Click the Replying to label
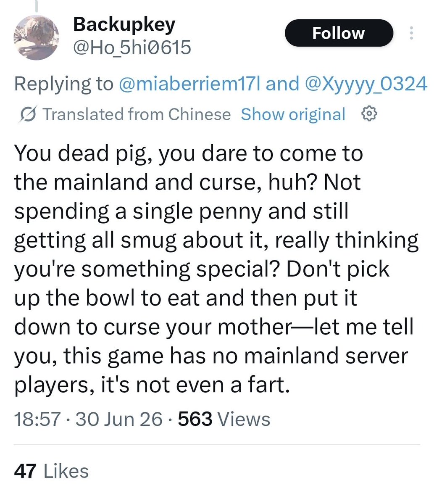The image size is (434, 504). click(x=63, y=84)
